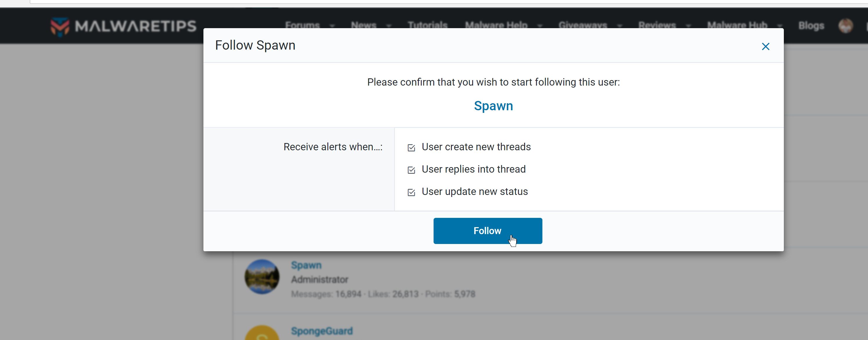Expand the Forums dropdown arrow

click(332, 26)
